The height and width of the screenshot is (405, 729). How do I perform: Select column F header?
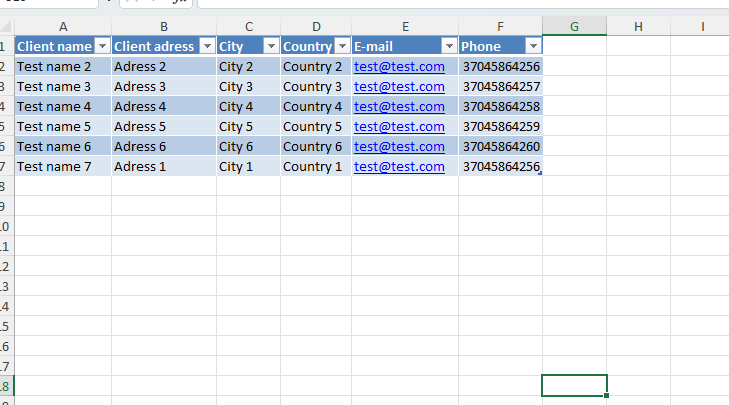pos(500,27)
